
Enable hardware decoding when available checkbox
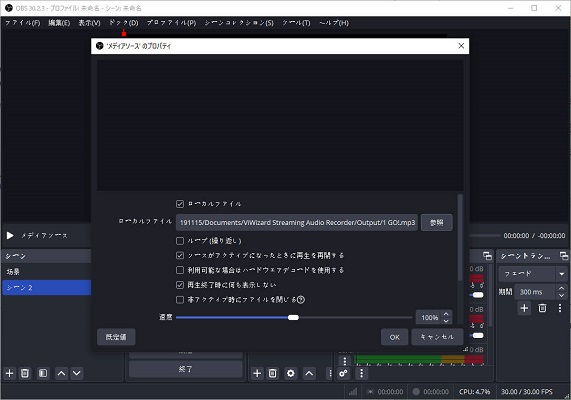[180, 270]
